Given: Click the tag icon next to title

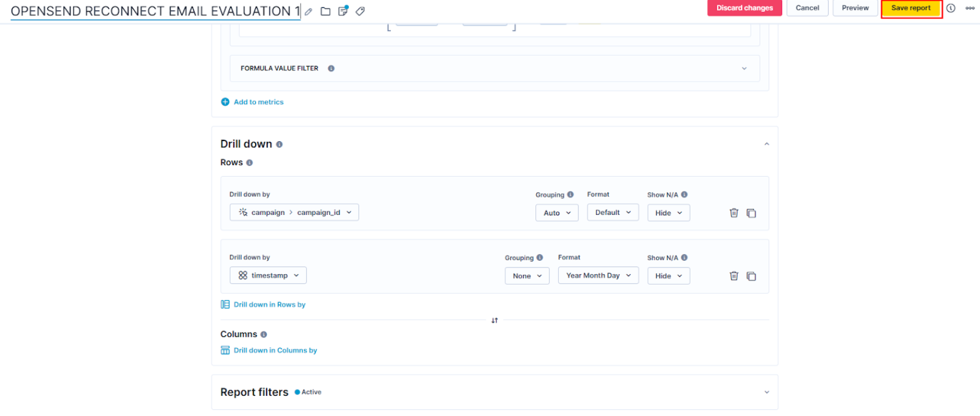Looking at the screenshot, I should pyautogui.click(x=361, y=11).
